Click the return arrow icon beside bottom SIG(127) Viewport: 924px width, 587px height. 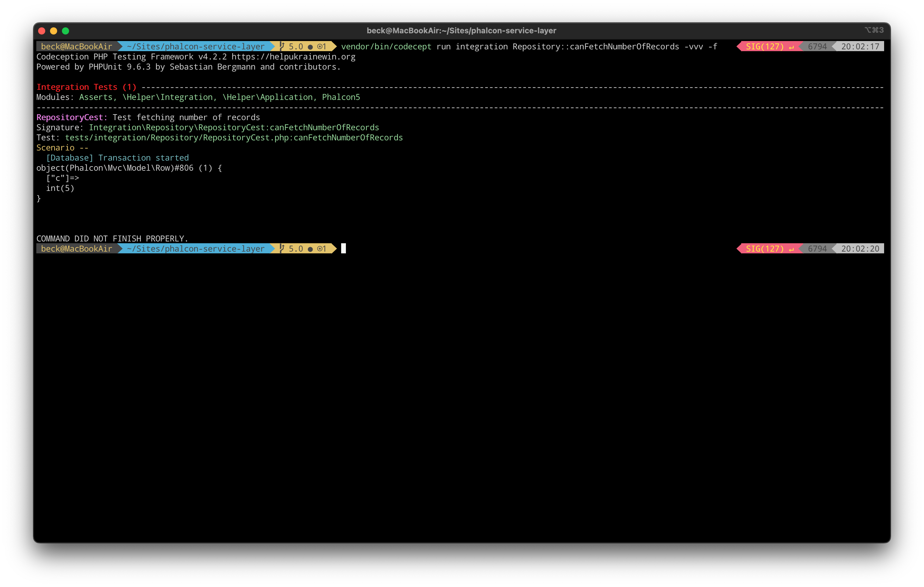(791, 249)
